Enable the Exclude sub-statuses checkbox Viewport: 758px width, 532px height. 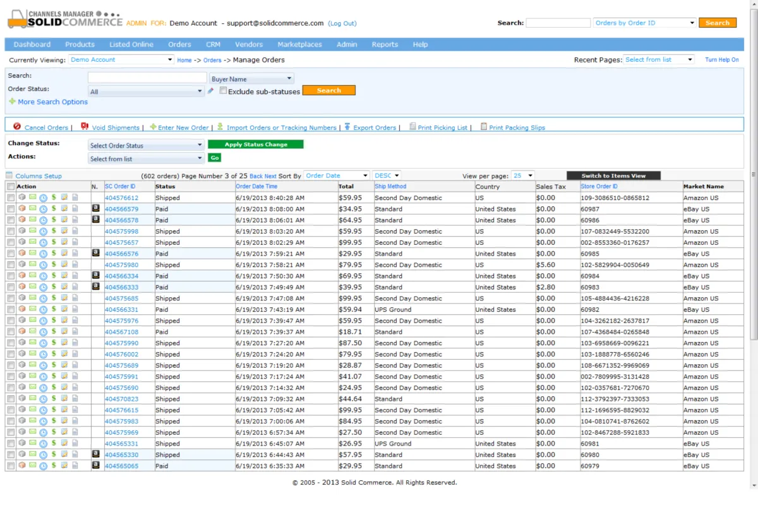click(x=223, y=91)
